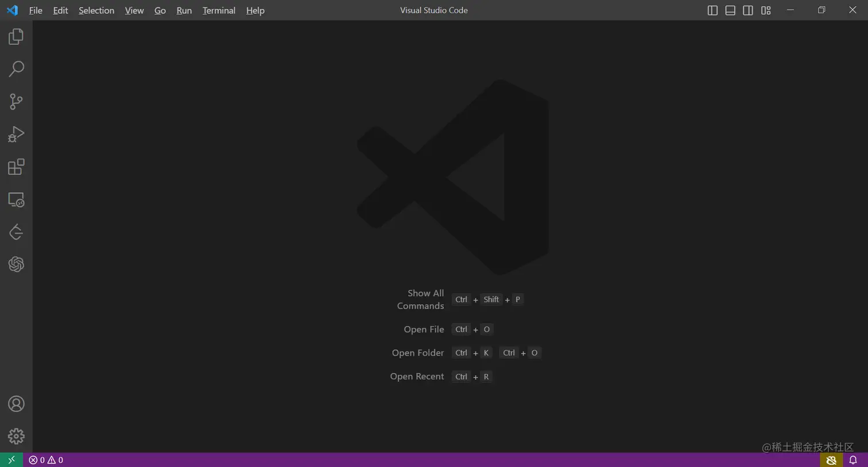
Task: Open the Source Control view
Action: (16, 102)
